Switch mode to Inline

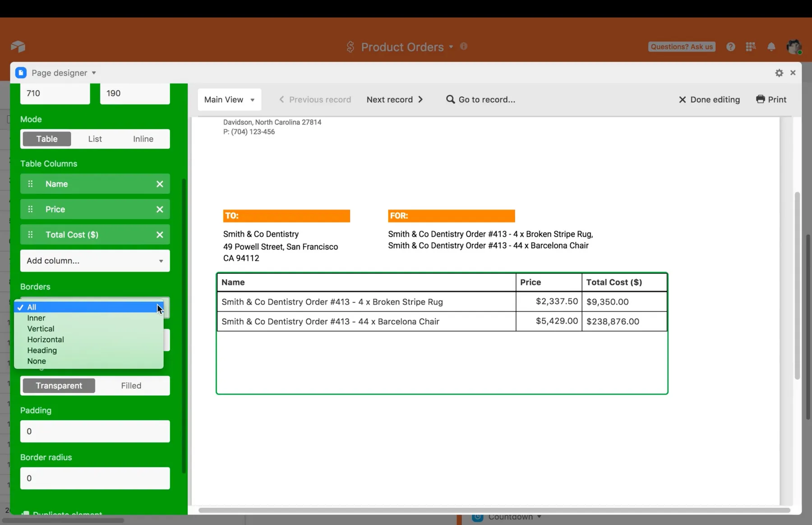[143, 139]
